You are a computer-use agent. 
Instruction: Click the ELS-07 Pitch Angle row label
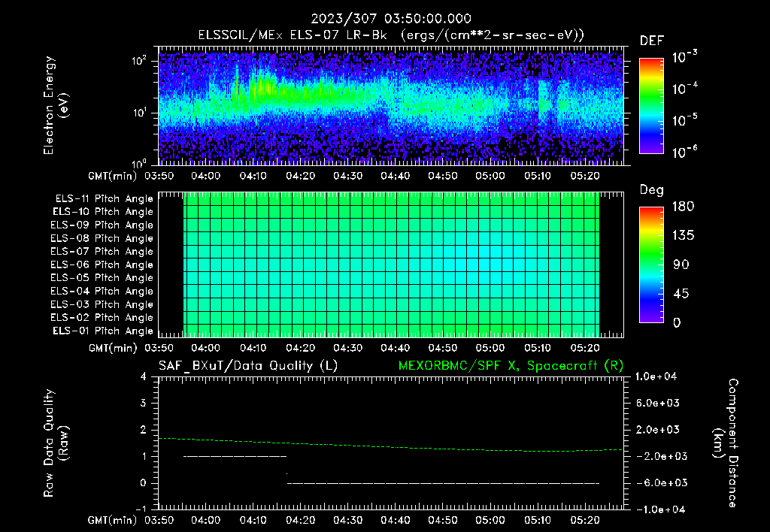pyautogui.click(x=102, y=251)
